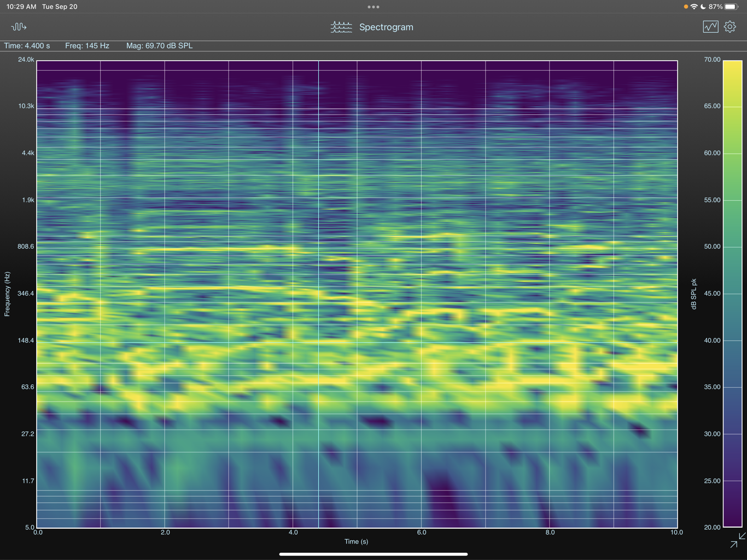
Task: Tap the spectrogram waves icon in title
Action: click(341, 27)
